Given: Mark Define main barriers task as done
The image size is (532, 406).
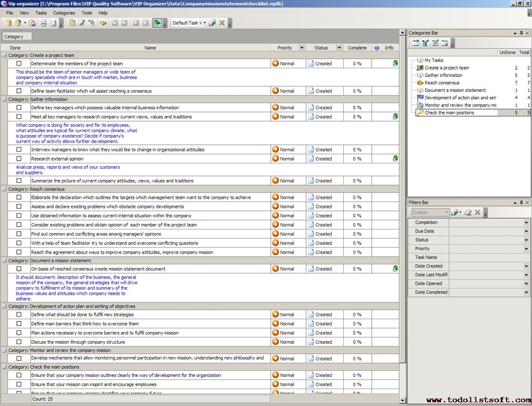Looking at the screenshot, I should (19, 324).
